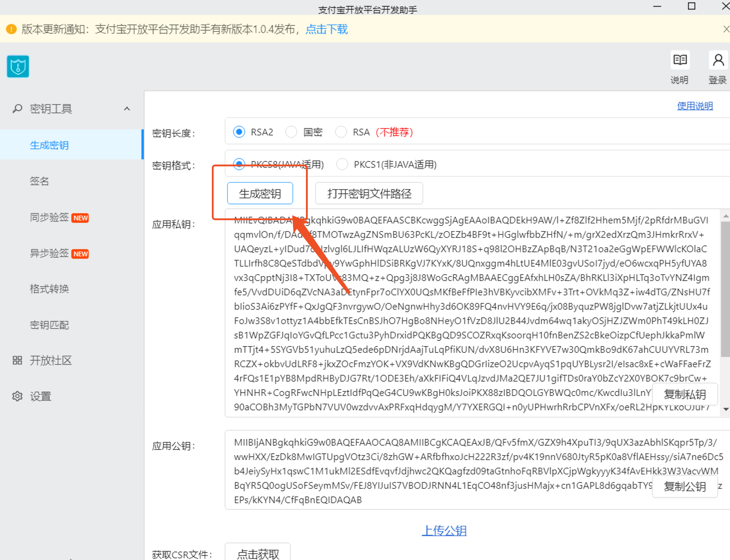Click the 登录 user icon
730x560 pixels.
(x=718, y=60)
